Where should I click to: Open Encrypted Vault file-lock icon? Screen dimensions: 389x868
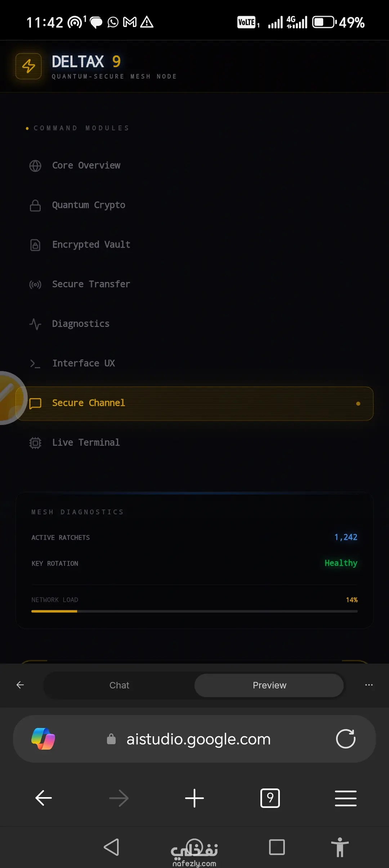[35, 245]
